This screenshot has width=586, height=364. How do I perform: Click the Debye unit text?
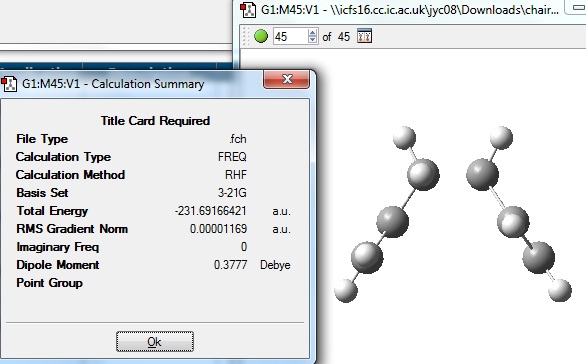(x=275, y=265)
